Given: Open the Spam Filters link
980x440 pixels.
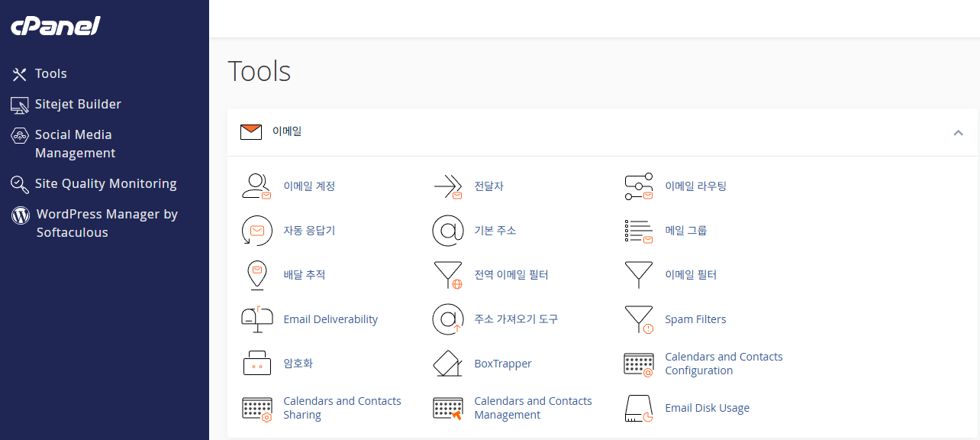Looking at the screenshot, I should [695, 319].
